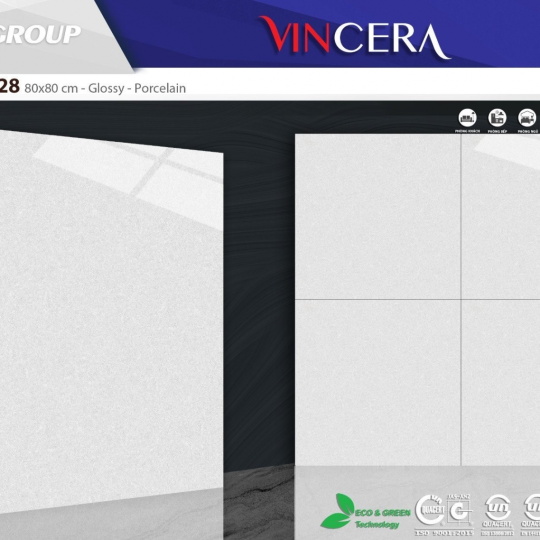
Task: Click the bold product code ending in 28
Action: 10,86
